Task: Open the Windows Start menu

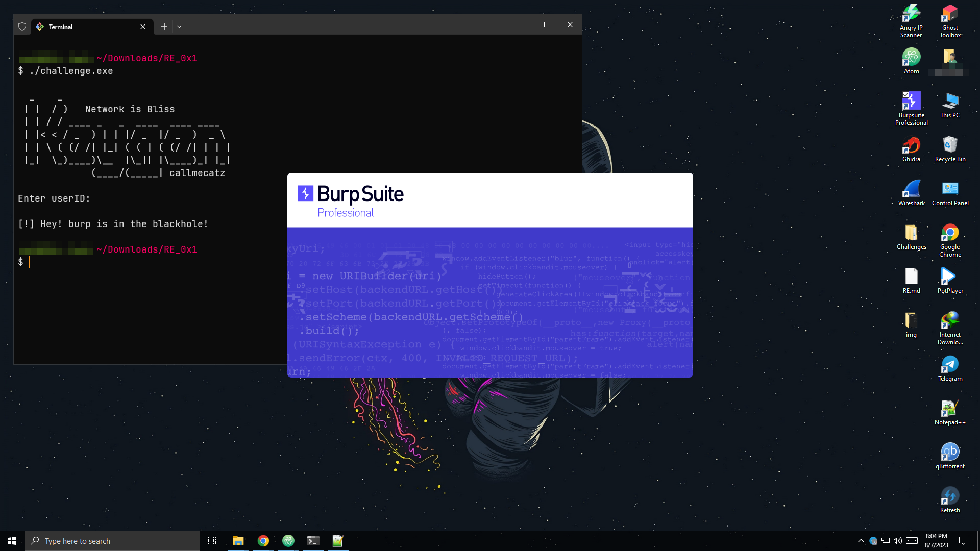Action: 12,541
